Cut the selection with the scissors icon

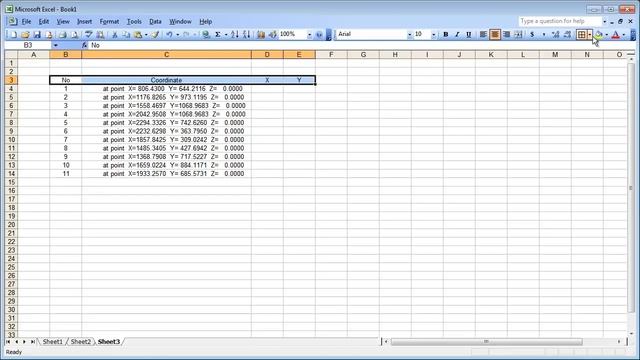[115, 35]
